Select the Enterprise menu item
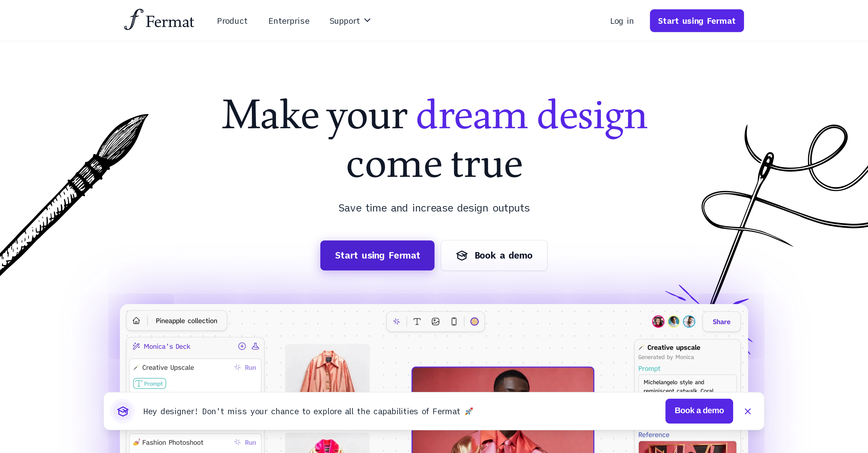Image resolution: width=868 pixels, height=453 pixels. (288, 21)
